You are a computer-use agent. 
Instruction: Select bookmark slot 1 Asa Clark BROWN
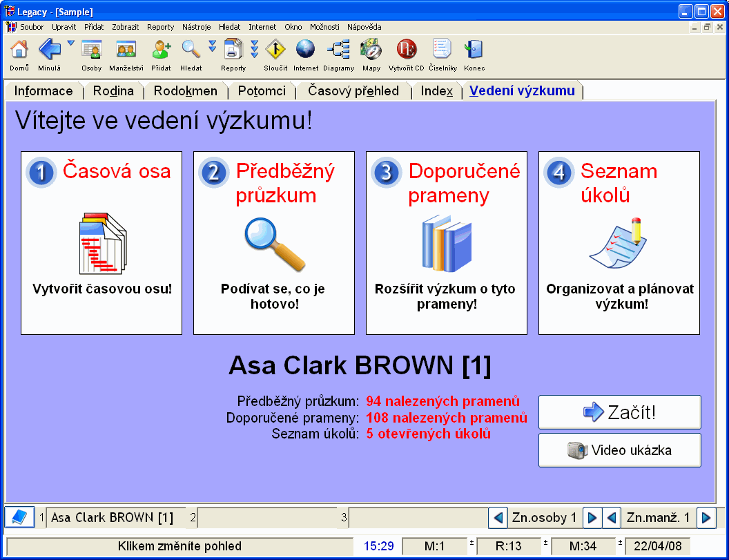pos(116,518)
